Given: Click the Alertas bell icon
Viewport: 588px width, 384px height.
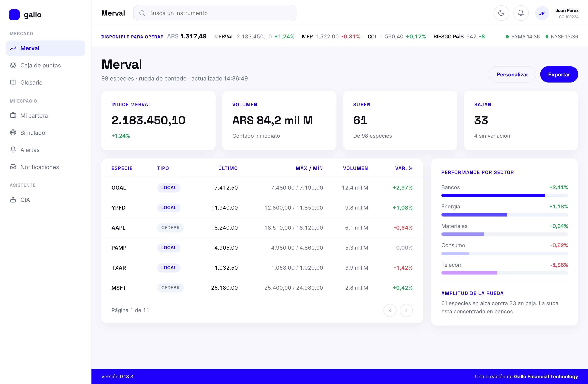Looking at the screenshot, I should [13, 150].
